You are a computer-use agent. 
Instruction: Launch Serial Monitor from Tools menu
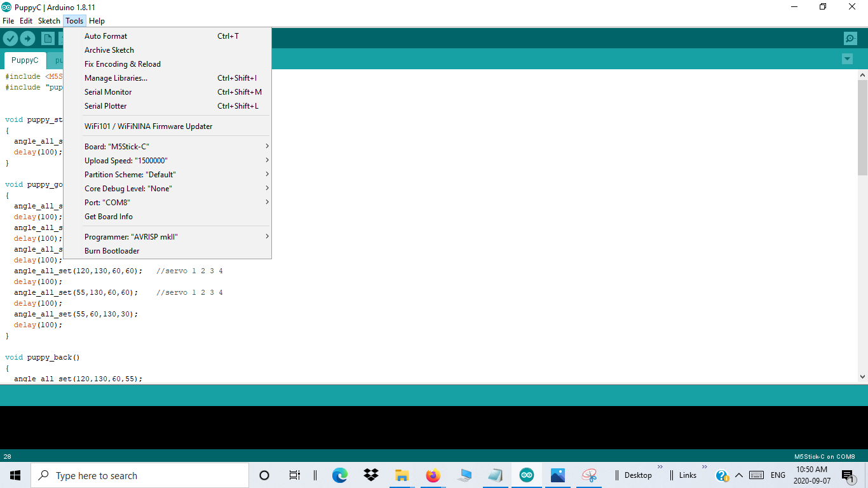pos(168,92)
